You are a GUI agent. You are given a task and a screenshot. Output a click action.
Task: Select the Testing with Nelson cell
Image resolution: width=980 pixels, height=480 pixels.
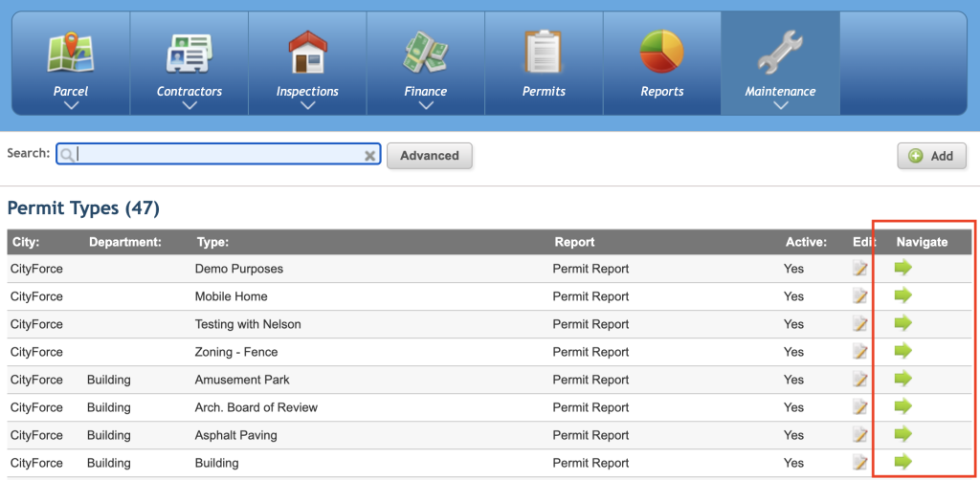[248, 324]
